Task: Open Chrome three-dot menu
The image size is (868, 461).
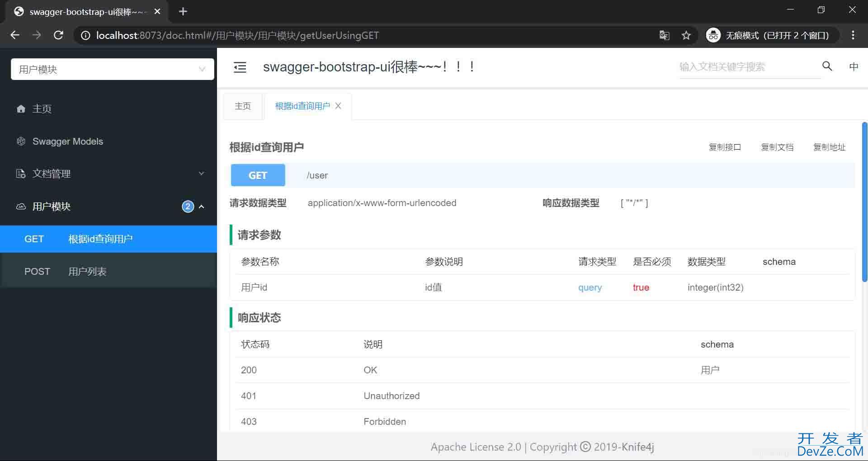Action: pos(853,35)
